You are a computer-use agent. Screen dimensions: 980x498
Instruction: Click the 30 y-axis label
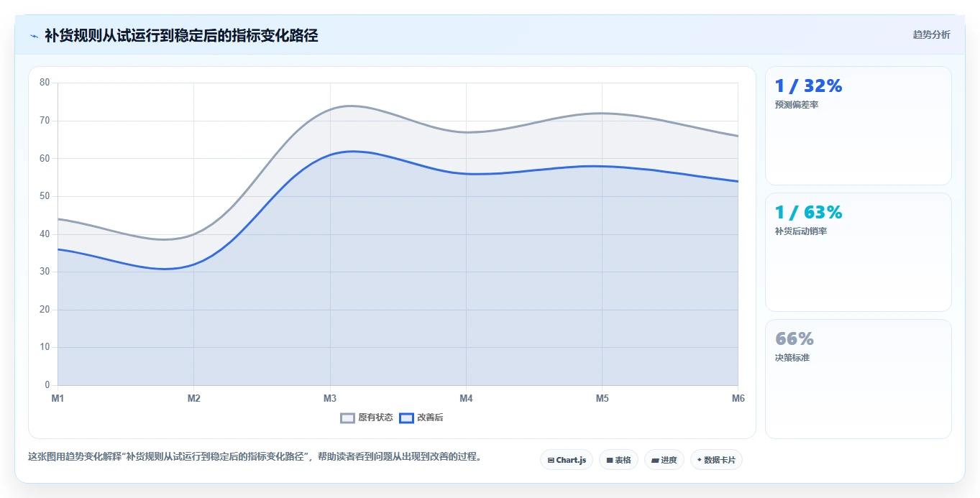pyautogui.click(x=45, y=272)
